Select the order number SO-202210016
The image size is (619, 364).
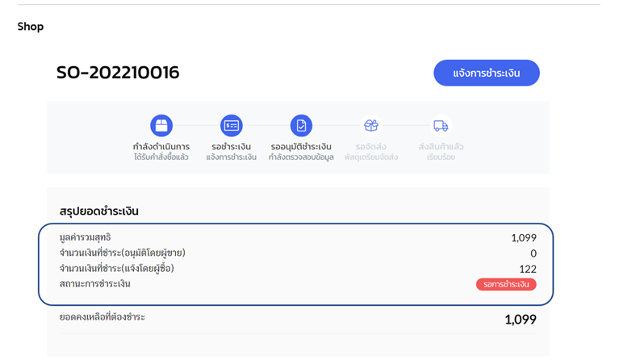click(118, 73)
